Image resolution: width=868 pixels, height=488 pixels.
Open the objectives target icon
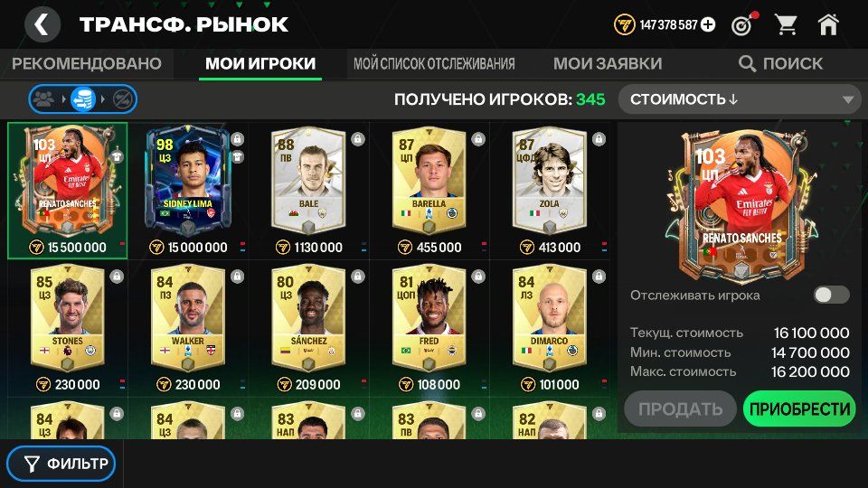tap(743, 24)
